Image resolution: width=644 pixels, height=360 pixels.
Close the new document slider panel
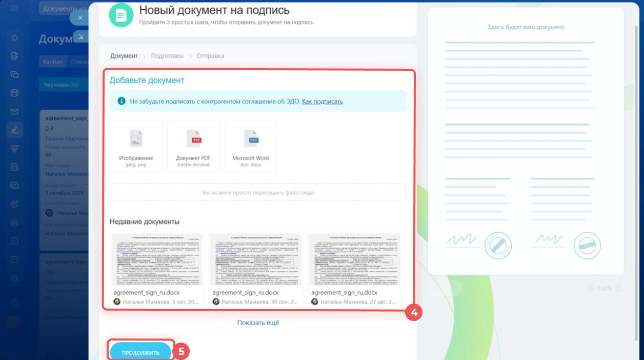pyautogui.click(x=79, y=17)
